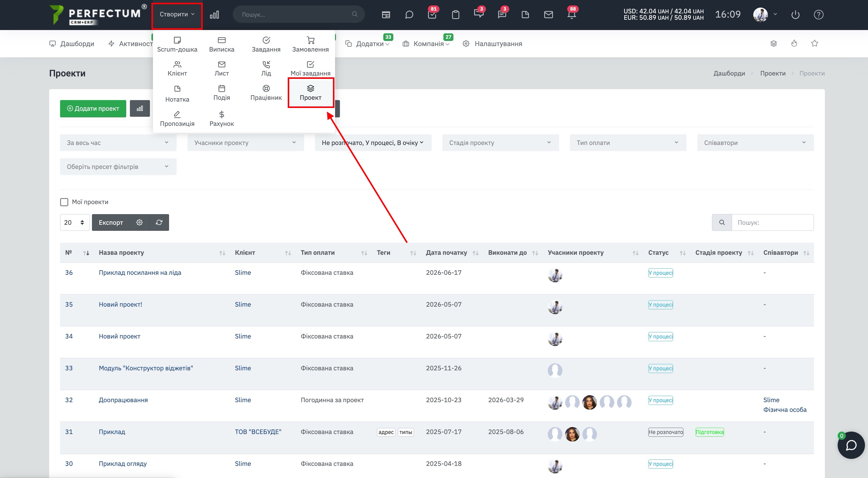Open the Стадія проекту filter dropdown
This screenshot has height=478, width=868.
[500, 142]
